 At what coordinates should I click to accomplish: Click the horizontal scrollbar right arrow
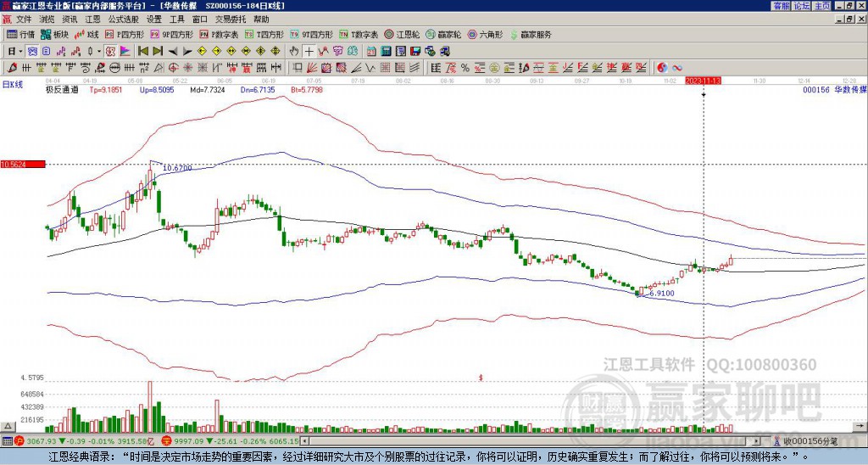pos(756,441)
